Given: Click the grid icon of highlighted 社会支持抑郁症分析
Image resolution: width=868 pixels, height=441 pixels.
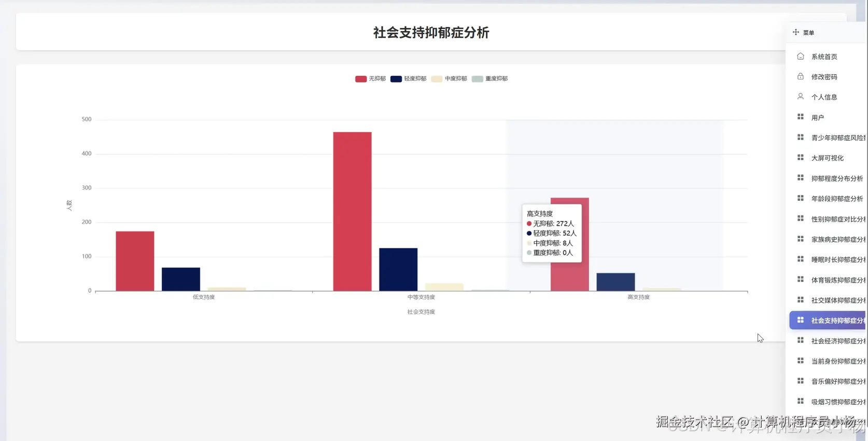Looking at the screenshot, I should point(801,320).
